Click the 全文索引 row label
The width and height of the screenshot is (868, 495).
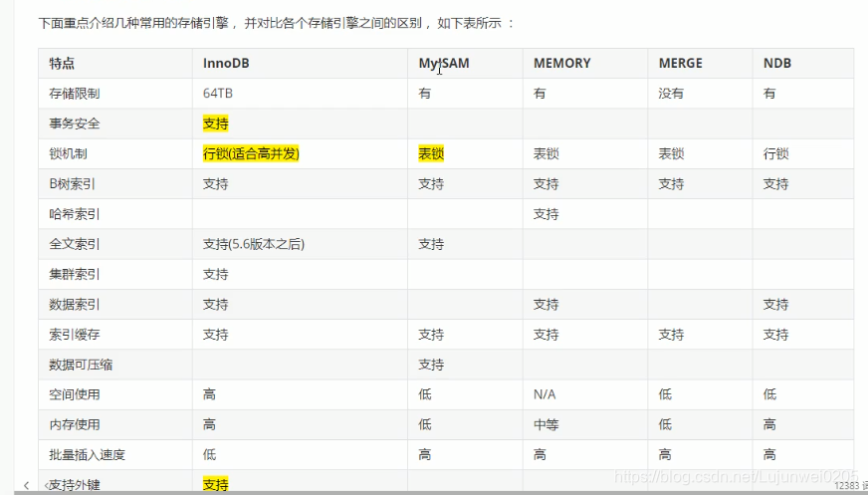[x=75, y=244]
